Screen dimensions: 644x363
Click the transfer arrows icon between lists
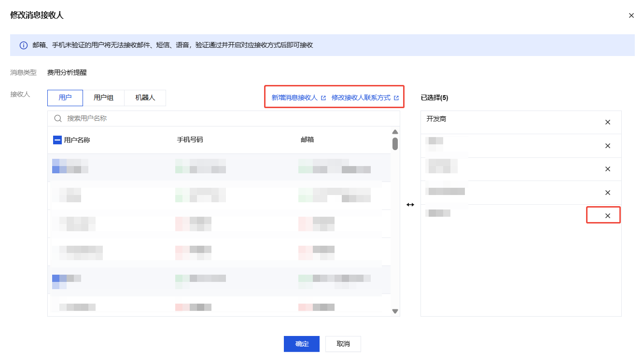pos(410,205)
